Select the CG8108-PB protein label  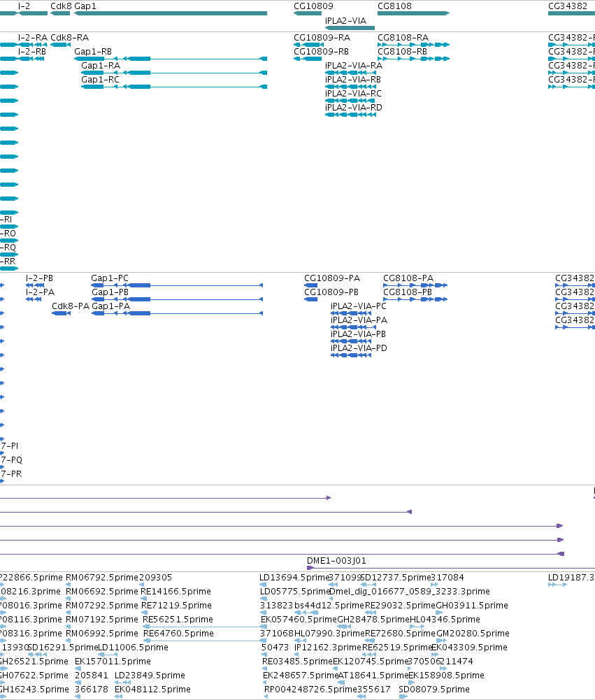click(x=408, y=292)
